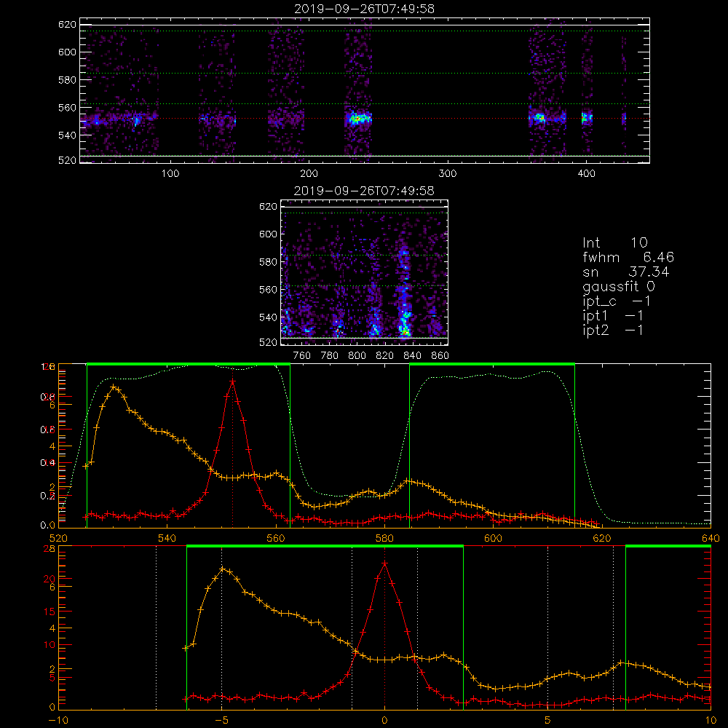728x728 pixels.
Task: Click x-axis label 640 on third profile plot
Action: [x=711, y=538]
